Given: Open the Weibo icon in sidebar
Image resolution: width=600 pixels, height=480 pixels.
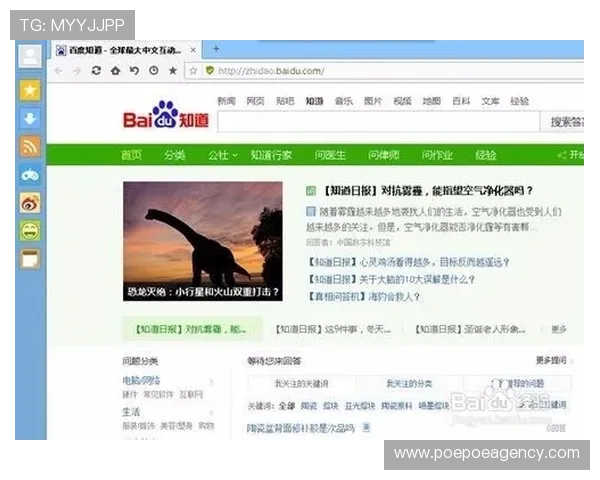Looking at the screenshot, I should click(x=30, y=203).
